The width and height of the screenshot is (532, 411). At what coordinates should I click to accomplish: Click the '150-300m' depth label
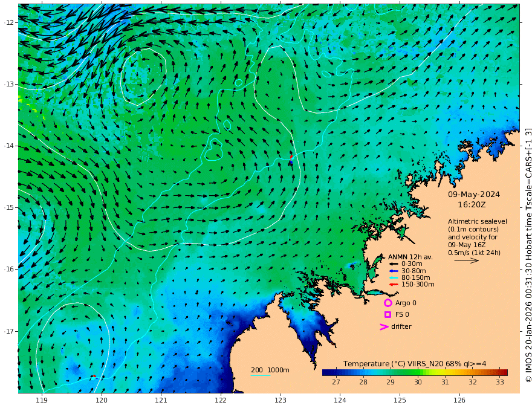418,285
